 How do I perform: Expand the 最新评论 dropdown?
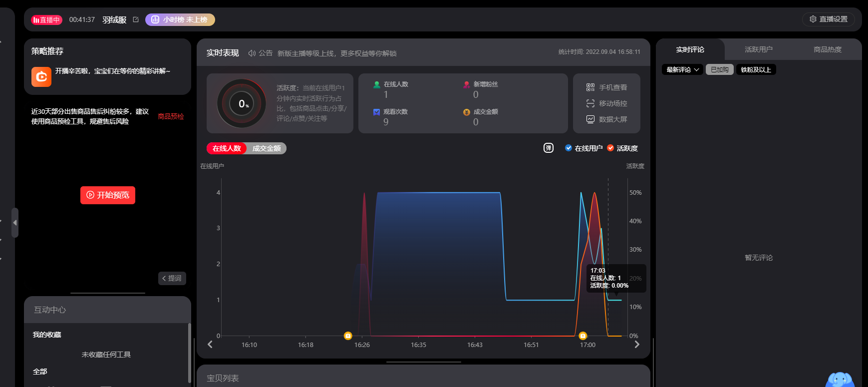[x=682, y=69]
